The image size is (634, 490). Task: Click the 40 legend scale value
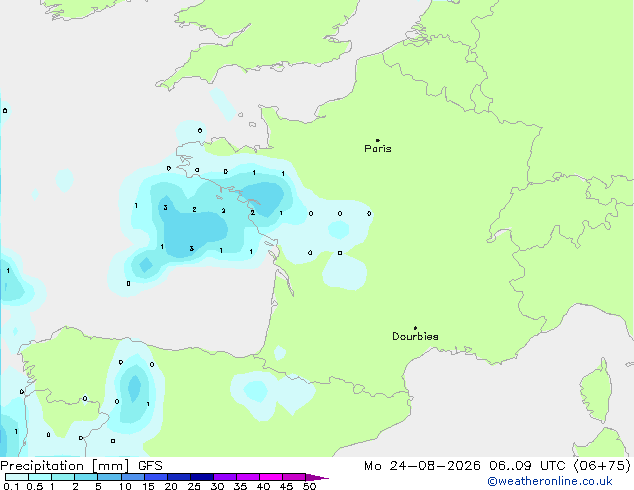tap(264, 486)
